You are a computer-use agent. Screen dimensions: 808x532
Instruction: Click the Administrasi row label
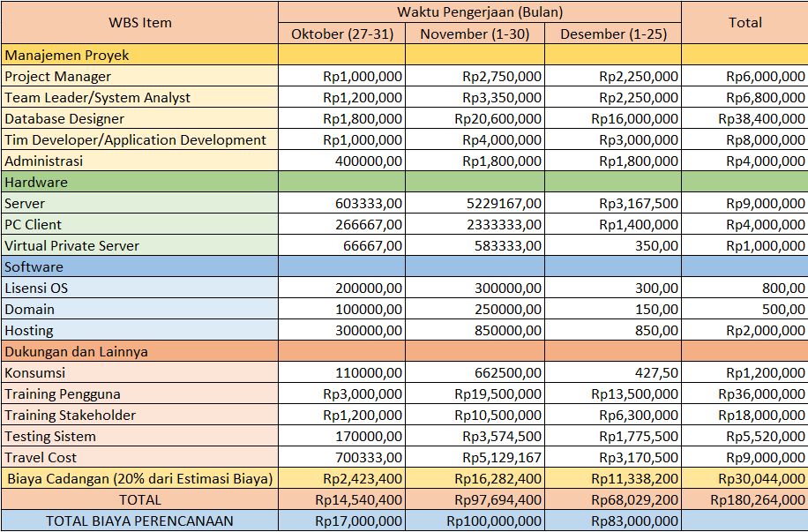[x=139, y=161]
